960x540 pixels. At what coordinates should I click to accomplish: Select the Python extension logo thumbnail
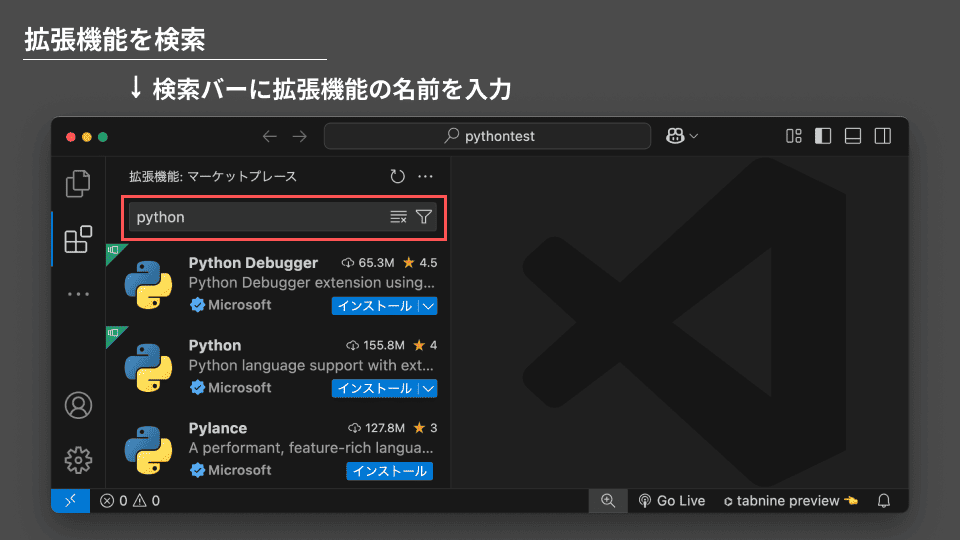point(148,367)
